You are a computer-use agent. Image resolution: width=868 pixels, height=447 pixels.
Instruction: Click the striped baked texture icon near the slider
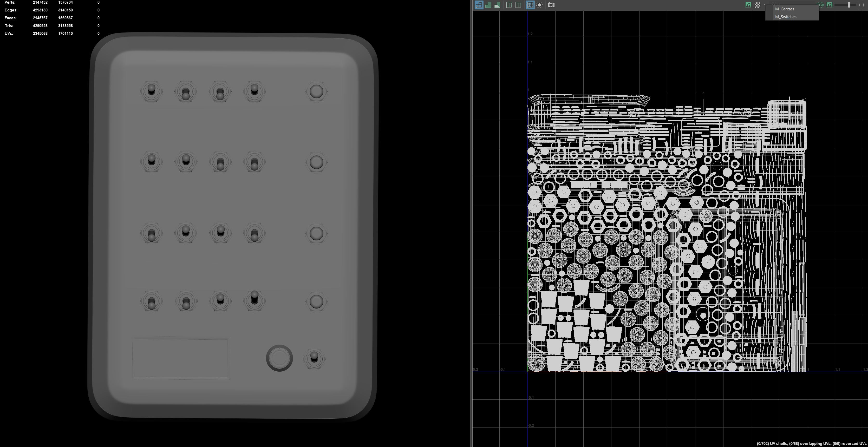829,5
